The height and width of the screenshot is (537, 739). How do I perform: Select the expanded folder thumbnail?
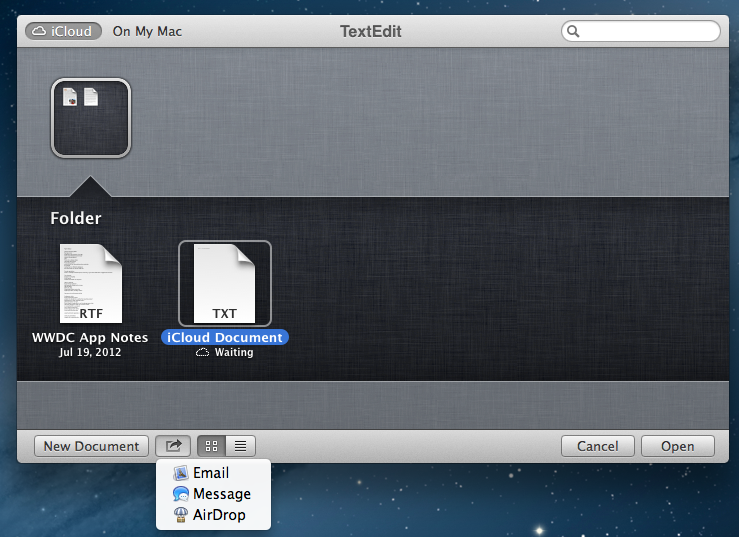pyautogui.click(x=91, y=118)
